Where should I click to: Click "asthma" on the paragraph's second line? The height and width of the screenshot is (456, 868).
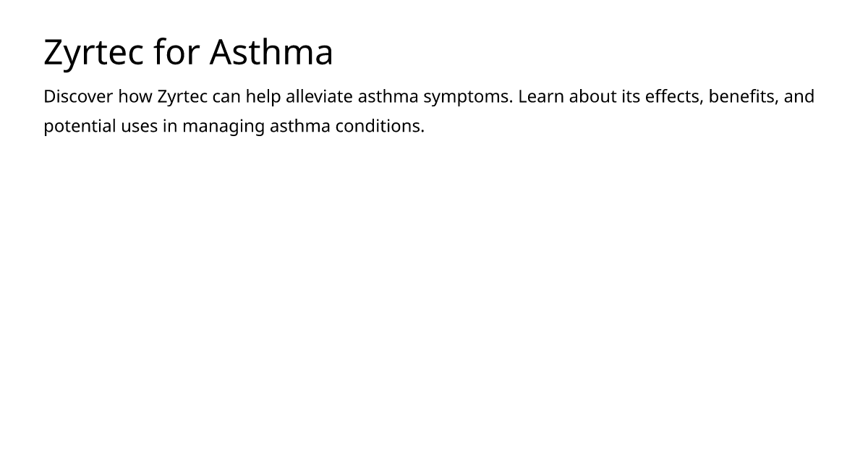pyautogui.click(x=299, y=126)
